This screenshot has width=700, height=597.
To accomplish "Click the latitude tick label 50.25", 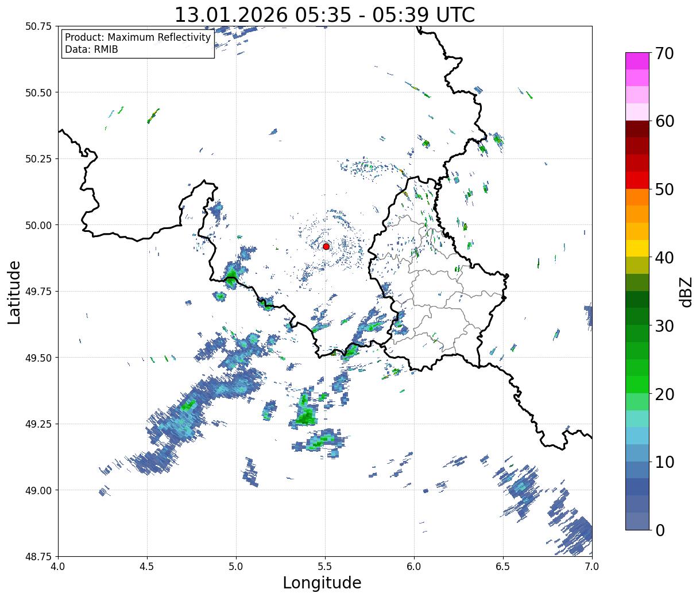I will pos(38,158).
